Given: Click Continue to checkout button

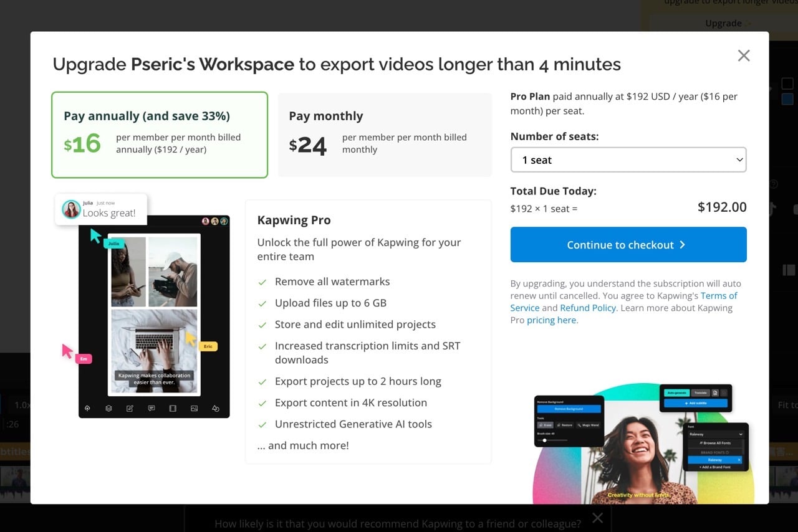Looking at the screenshot, I should tap(628, 245).
